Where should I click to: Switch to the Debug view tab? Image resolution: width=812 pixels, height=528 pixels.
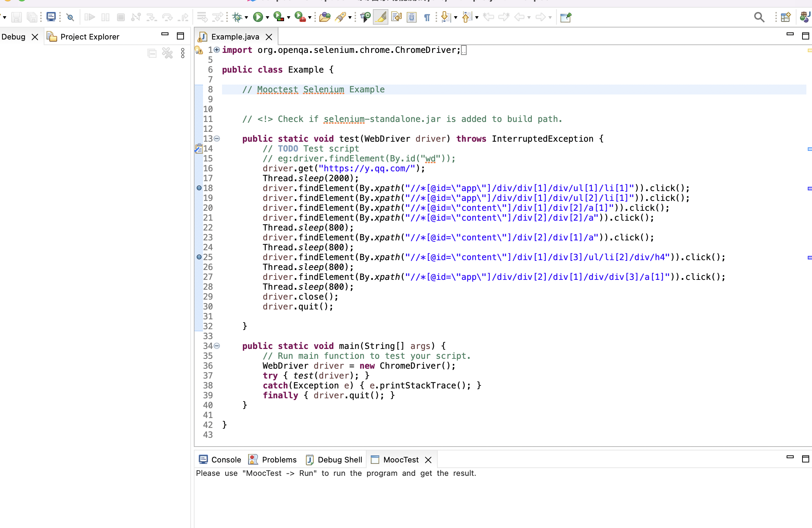tap(13, 37)
